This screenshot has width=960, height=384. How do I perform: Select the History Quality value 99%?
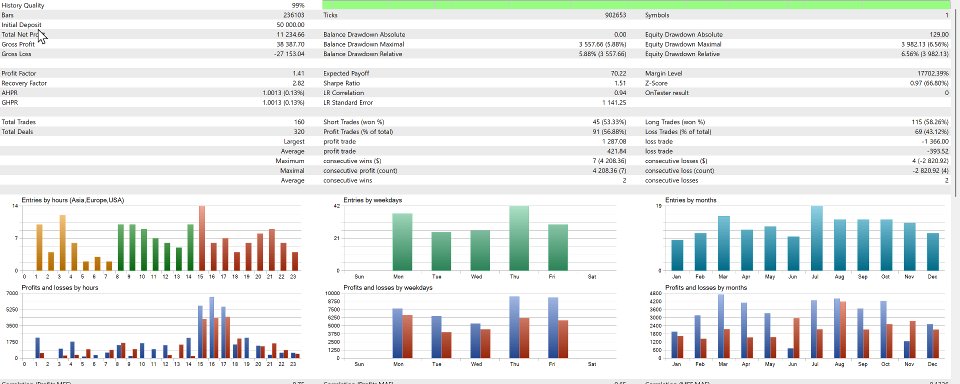(x=298, y=5)
